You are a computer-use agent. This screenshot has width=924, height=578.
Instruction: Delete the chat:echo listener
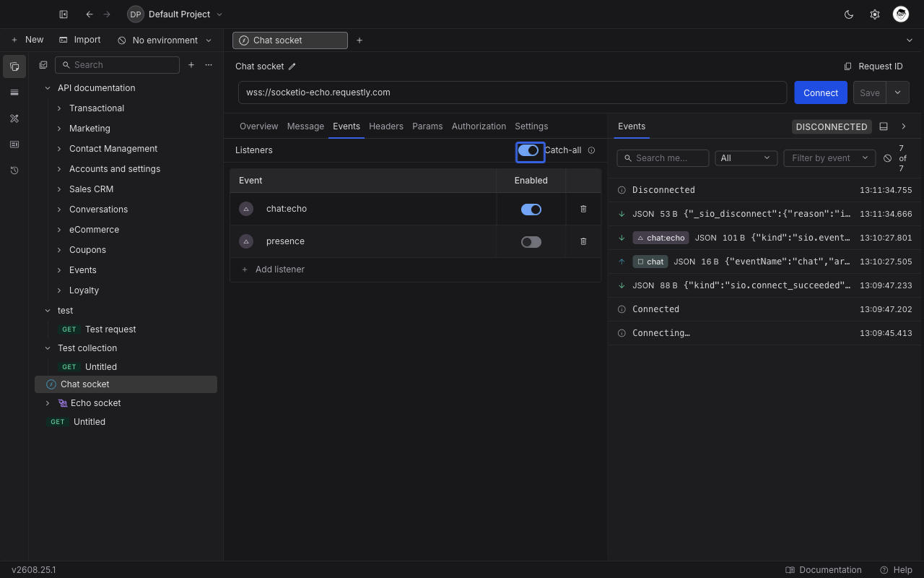tap(583, 209)
